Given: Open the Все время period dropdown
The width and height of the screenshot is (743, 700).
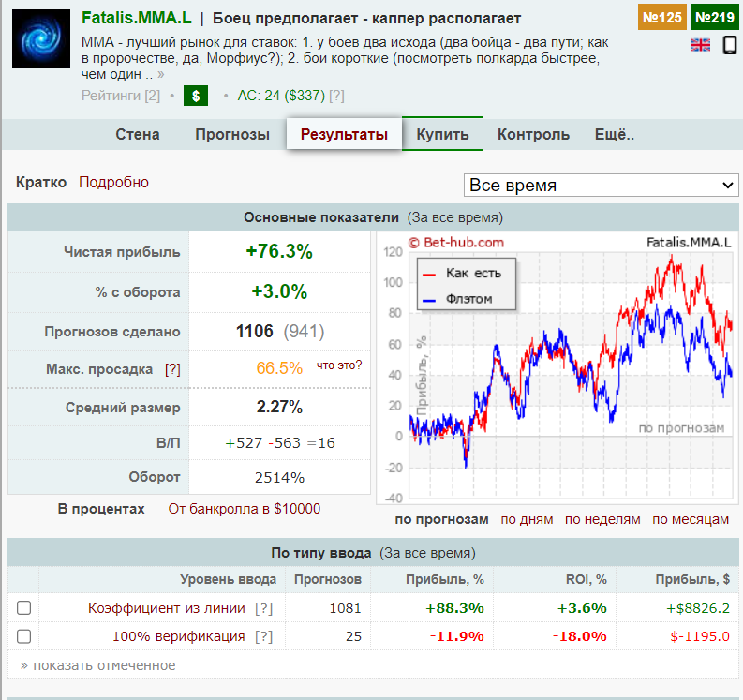Looking at the screenshot, I should tap(602, 186).
